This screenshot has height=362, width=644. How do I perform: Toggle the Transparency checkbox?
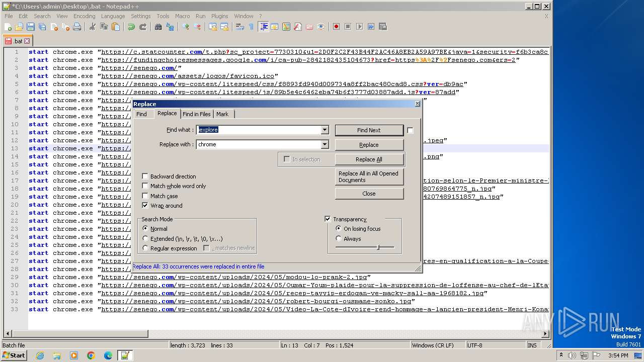(328, 219)
